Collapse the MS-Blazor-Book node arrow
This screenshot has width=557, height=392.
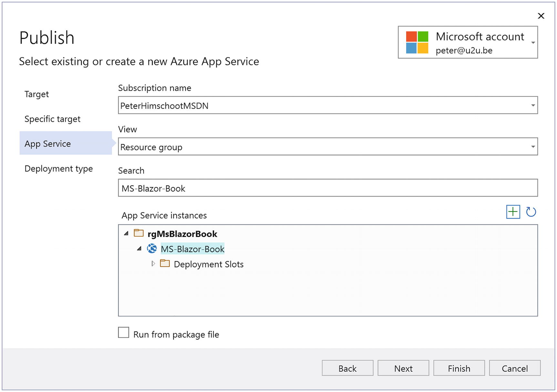coord(139,249)
